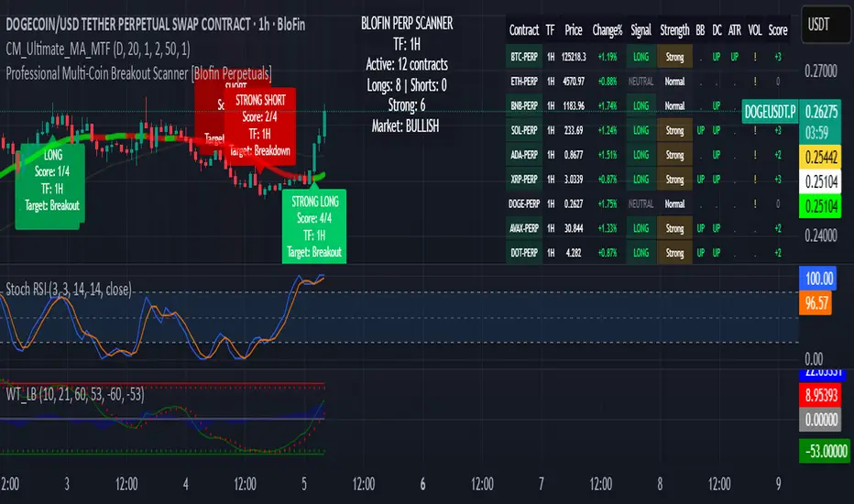Click the Strong cell in AVAX-PERP row
Image resolution: width=854 pixels, height=504 pixels.
coord(674,228)
